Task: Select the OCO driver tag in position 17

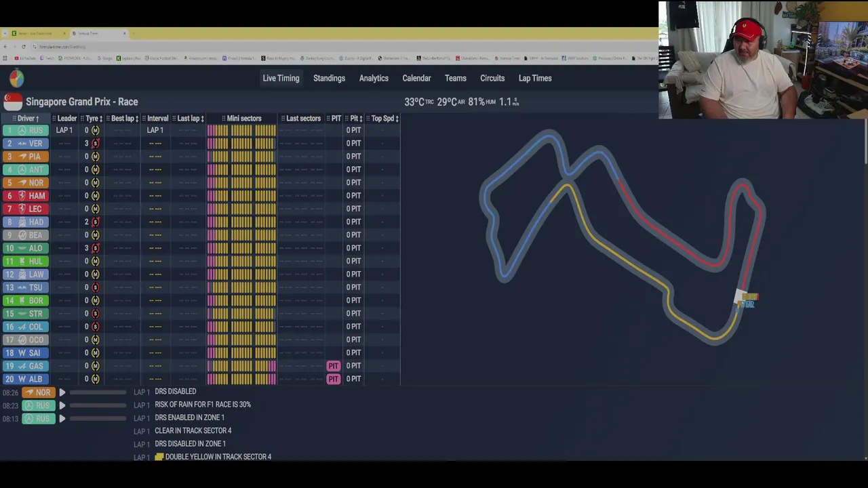Action: click(25, 340)
